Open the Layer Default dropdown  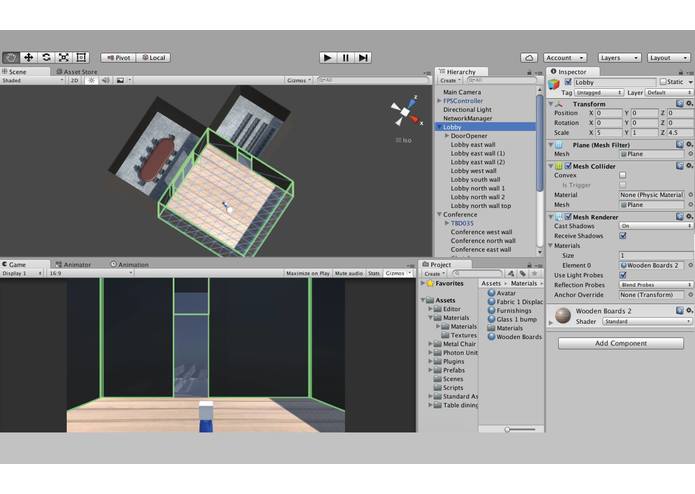pos(669,93)
